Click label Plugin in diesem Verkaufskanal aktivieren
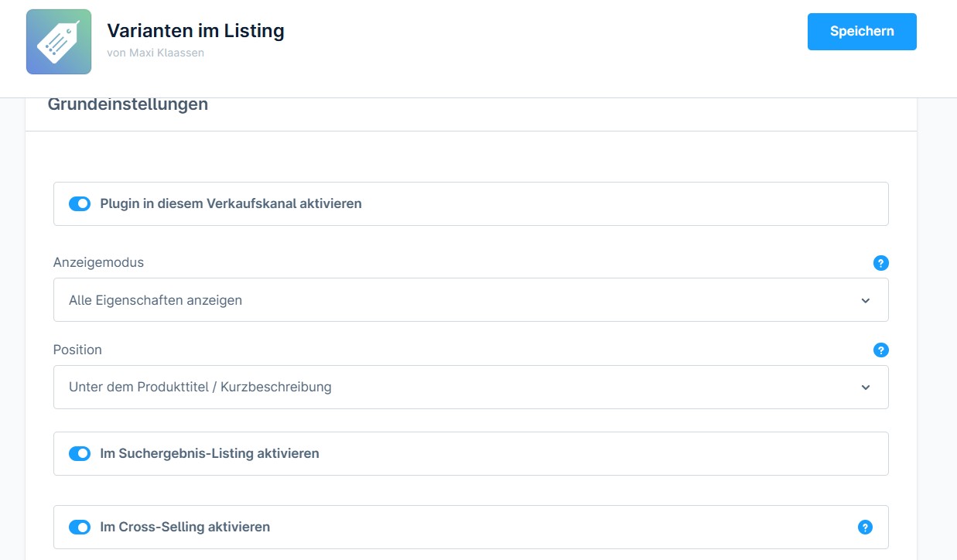The image size is (957, 560). pos(231,204)
